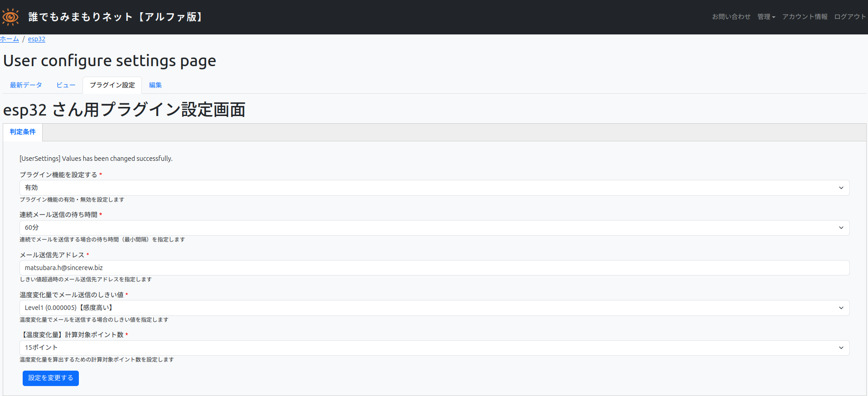Expand the 60分 wait time dropdown
This screenshot has width=868, height=396.
tap(434, 227)
